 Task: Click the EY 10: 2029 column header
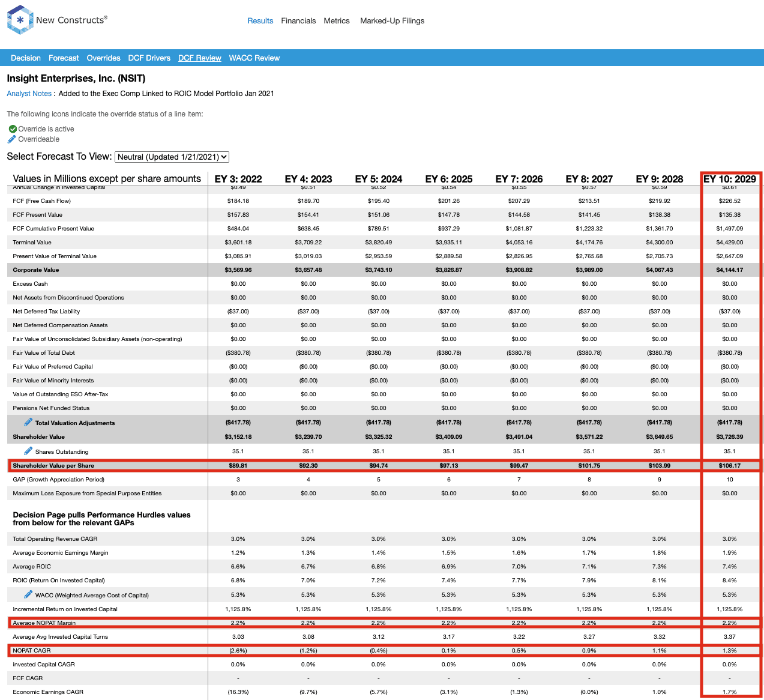pyautogui.click(x=730, y=179)
